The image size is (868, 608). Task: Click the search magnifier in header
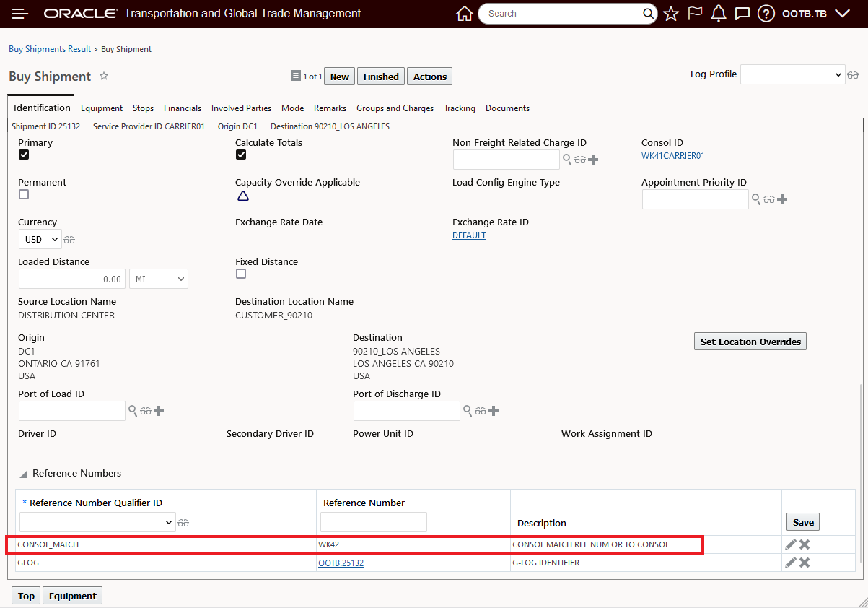[649, 14]
